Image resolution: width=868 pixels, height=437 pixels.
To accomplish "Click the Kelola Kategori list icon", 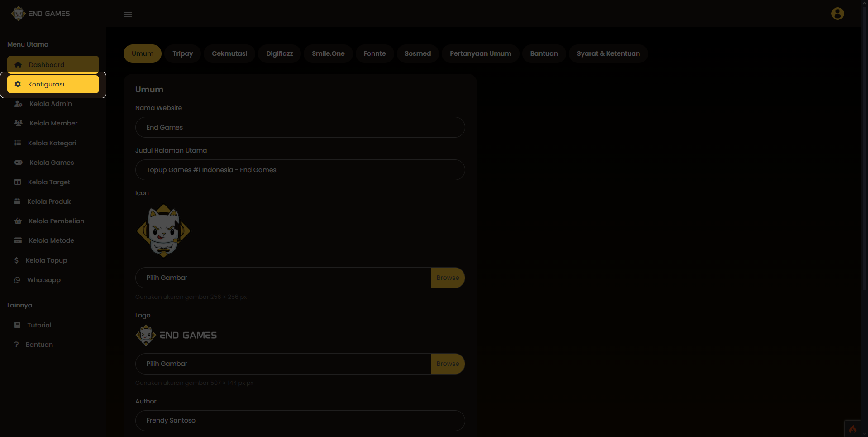I will (x=18, y=143).
